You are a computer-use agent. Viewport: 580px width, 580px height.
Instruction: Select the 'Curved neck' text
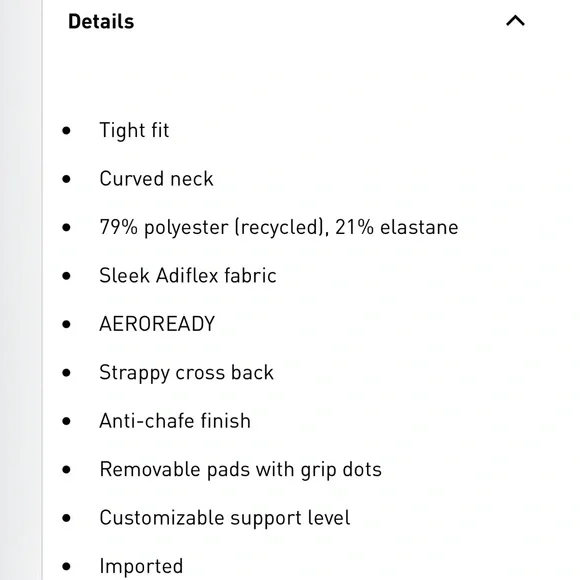click(156, 179)
